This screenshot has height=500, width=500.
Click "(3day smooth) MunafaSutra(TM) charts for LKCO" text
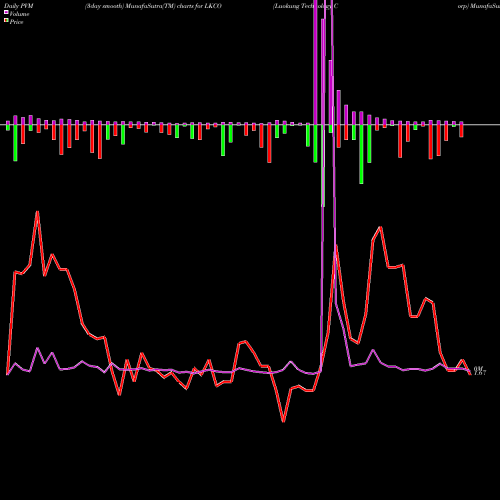pyautogui.click(x=153, y=6)
